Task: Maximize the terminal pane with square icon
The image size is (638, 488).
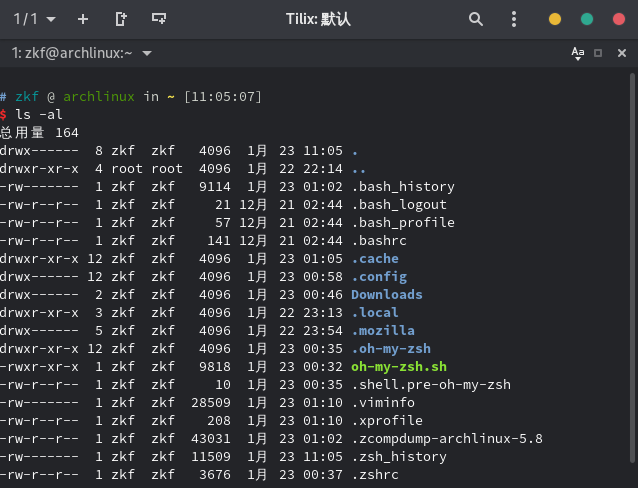Action: point(598,53)
